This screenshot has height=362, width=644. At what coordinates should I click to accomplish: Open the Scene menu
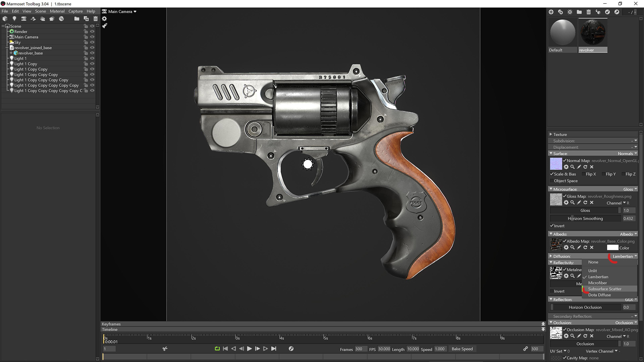(x=41, y=11)
